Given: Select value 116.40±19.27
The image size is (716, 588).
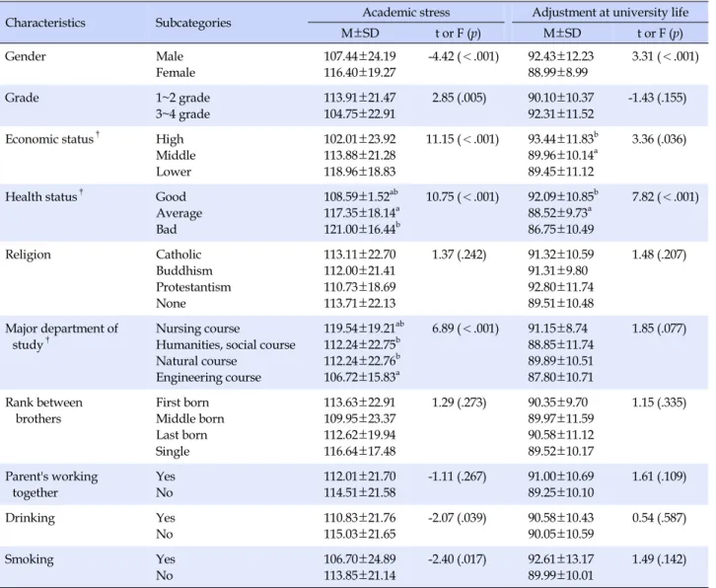Looking at the screenshot, I should [360, 73].
